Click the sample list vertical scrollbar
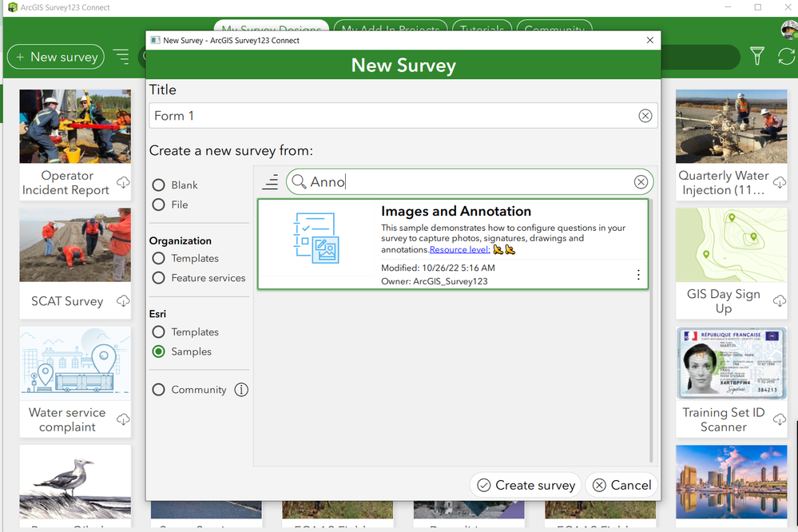 pos(652,331)
